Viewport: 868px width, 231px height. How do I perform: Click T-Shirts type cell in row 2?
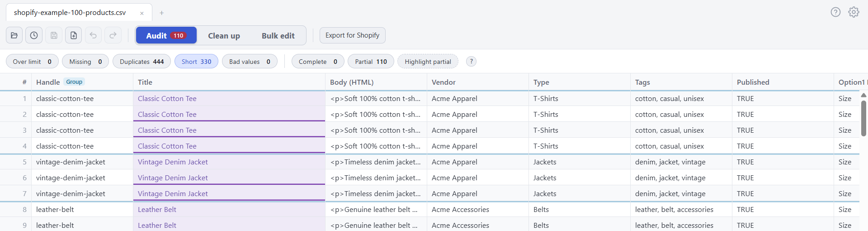[579, 114]
